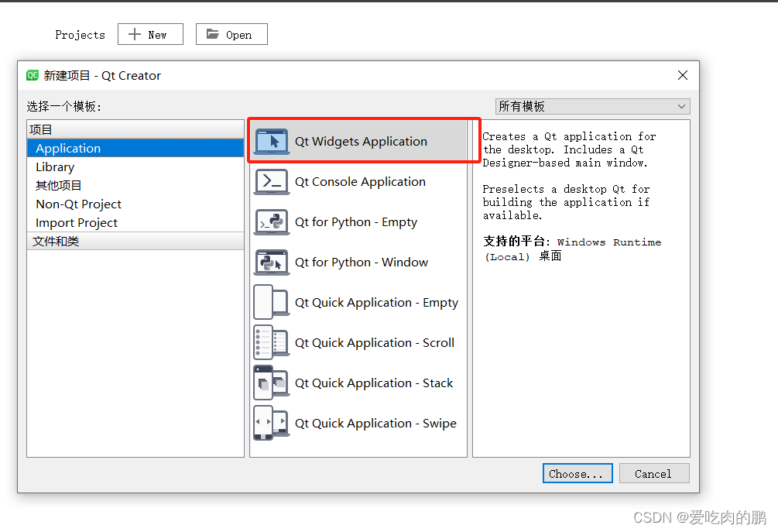This screenshot has width=778, height=532.
Task: Click the Qt for Python - Window icon
Action: tap(272, 262)
